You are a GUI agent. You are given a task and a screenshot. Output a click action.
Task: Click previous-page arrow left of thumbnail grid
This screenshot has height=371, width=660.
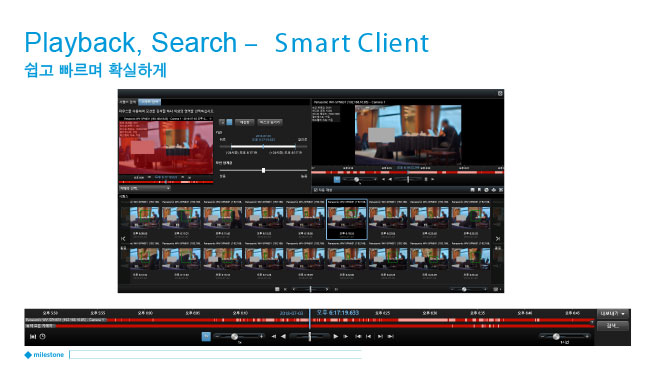pos(123,239)
